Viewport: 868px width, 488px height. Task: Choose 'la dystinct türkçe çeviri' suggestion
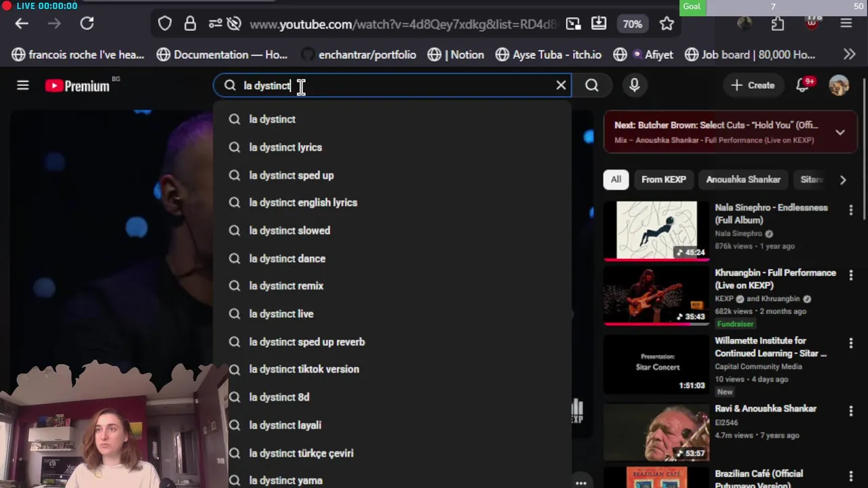(x=393, y=453)
